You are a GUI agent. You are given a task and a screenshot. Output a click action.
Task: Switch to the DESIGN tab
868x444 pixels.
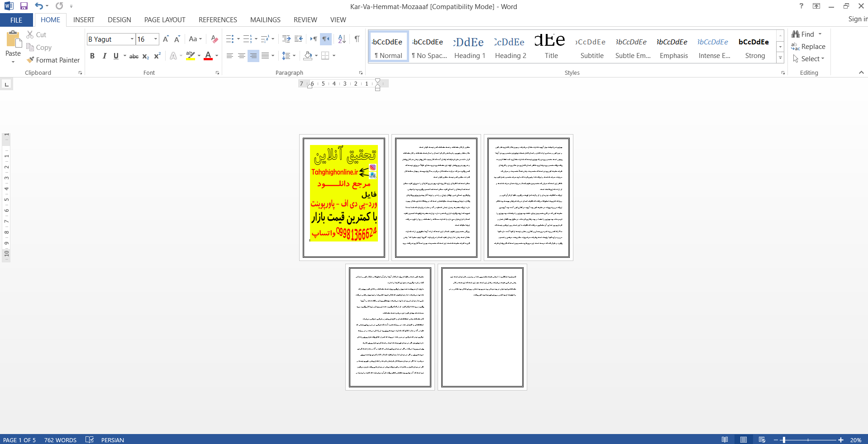click(x=119, y=20)
